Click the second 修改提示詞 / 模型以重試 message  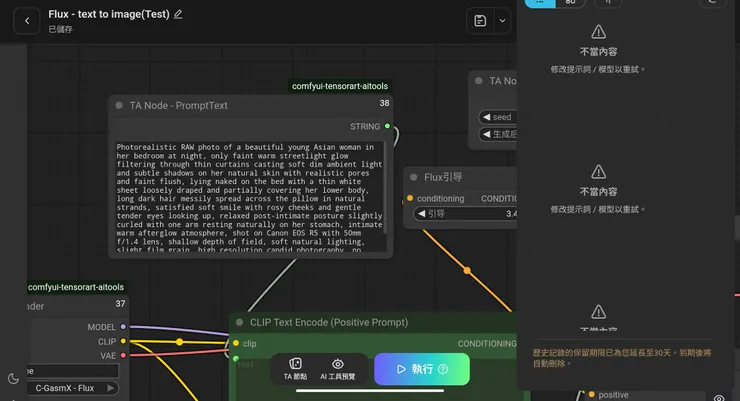[597, 209]
